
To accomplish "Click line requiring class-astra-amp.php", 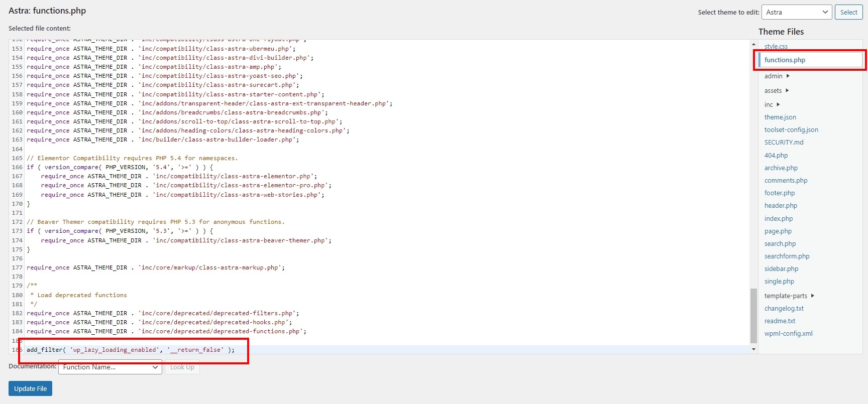I will [154, 67].
